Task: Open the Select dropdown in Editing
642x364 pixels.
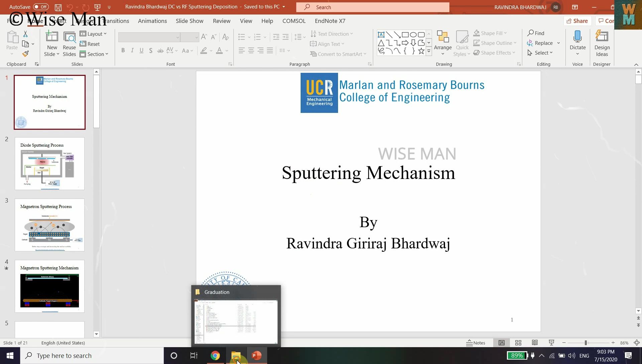Action: tap(540, 53)
